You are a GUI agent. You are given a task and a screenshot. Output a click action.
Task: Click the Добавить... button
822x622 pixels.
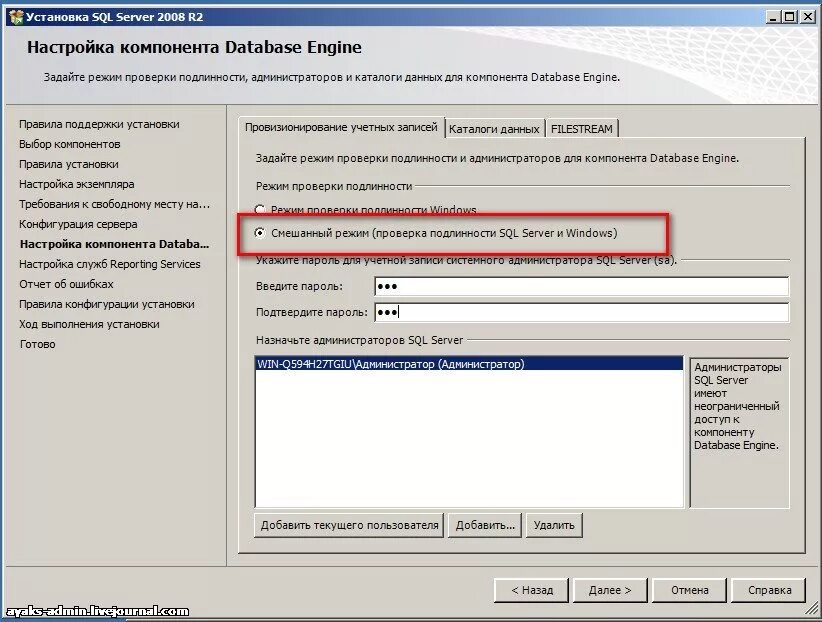pyautogui.click(x=485, y=526)
